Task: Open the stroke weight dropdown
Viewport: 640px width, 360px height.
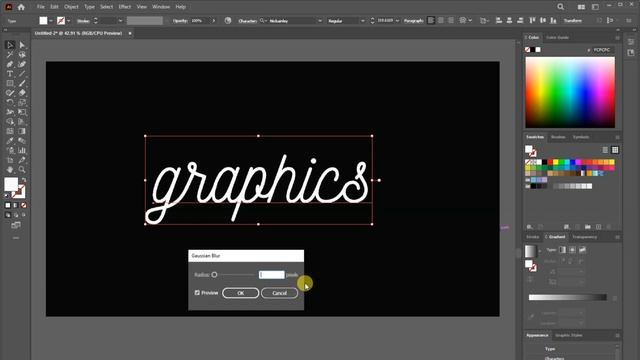Action: click(120, 20)
